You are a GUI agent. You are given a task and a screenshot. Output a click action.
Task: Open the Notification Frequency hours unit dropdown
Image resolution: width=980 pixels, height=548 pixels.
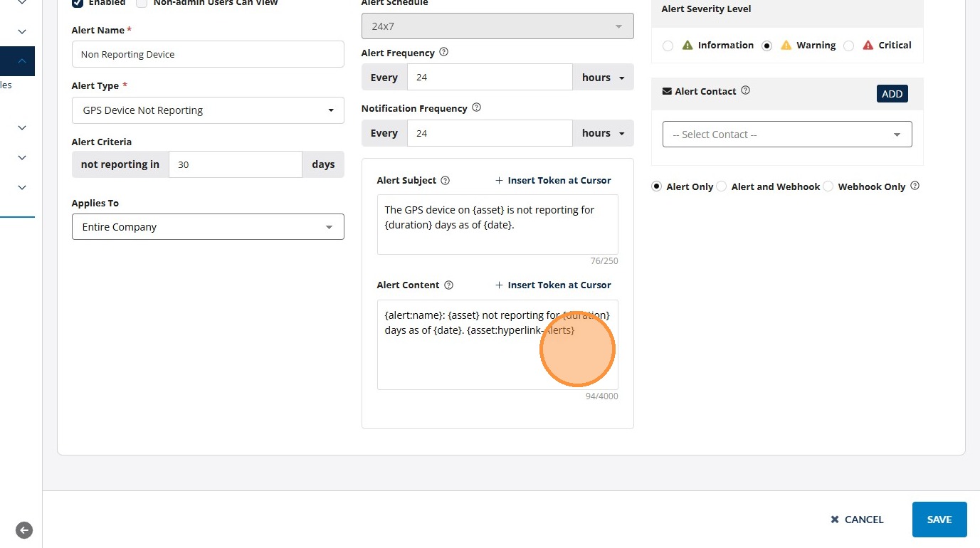click(603, 133)
